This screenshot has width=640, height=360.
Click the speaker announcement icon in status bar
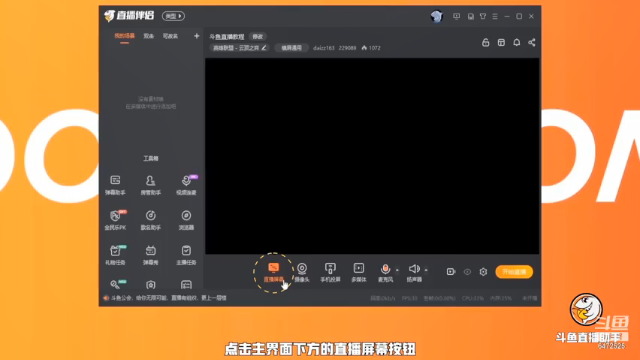(x=106, y=298)
